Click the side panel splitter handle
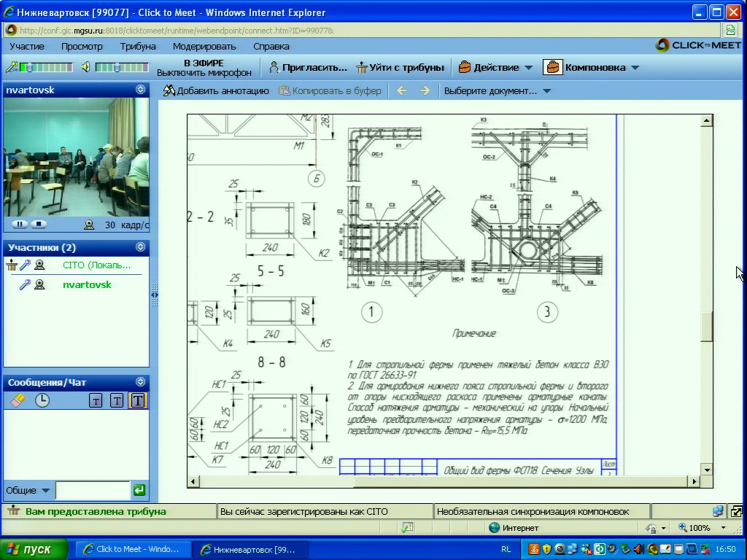Viewport: 747px width, 560px height. pos(155,295)
